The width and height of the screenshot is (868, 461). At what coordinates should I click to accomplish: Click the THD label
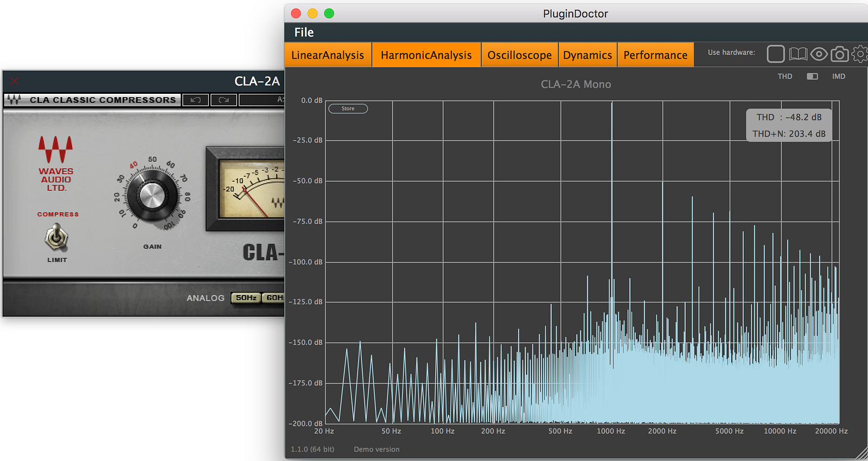coord(784,76)
